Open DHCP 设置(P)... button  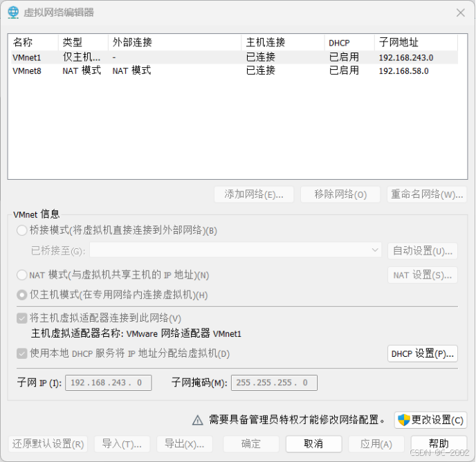(423, 353)
